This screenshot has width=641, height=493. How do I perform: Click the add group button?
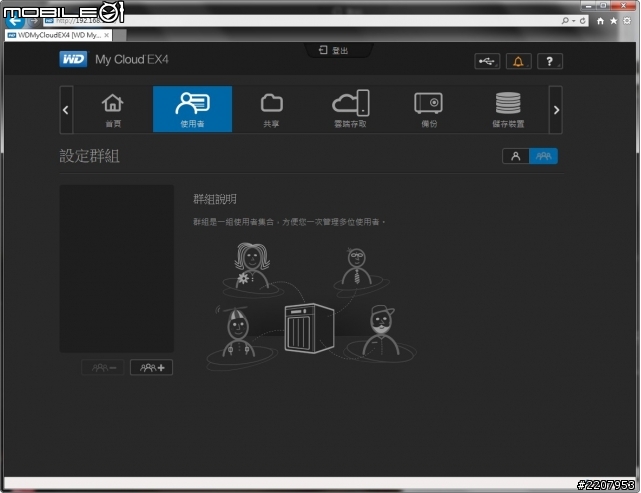(x=151, y=368)
